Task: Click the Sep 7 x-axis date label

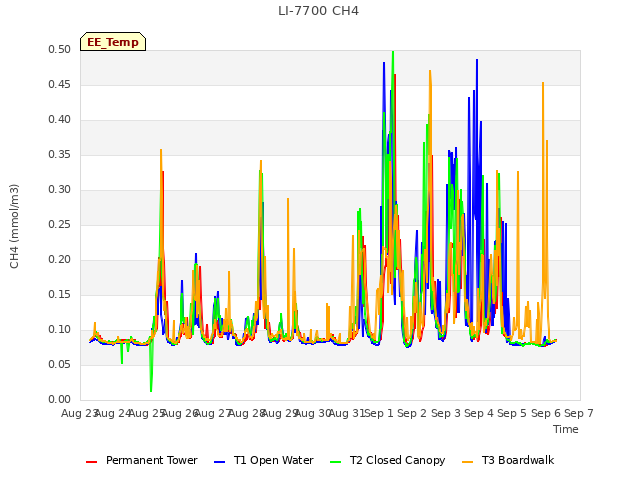Action: click(x=579, y=413)
